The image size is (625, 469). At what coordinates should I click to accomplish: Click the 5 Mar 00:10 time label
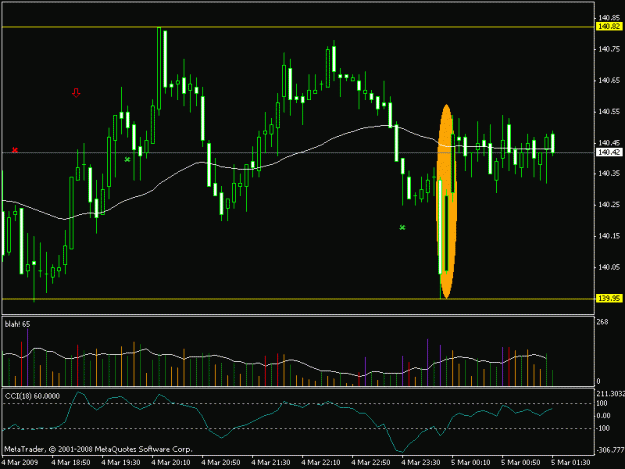pyautogui.click(x=471, y=463)
